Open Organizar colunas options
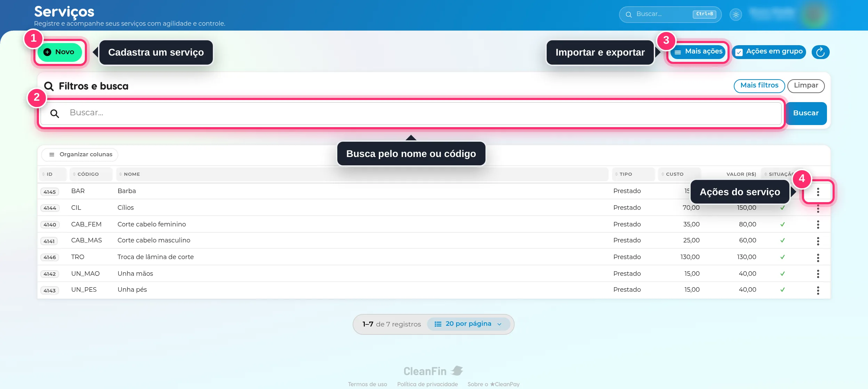Screen dimensions: 868x389 (x=80, y=155)
